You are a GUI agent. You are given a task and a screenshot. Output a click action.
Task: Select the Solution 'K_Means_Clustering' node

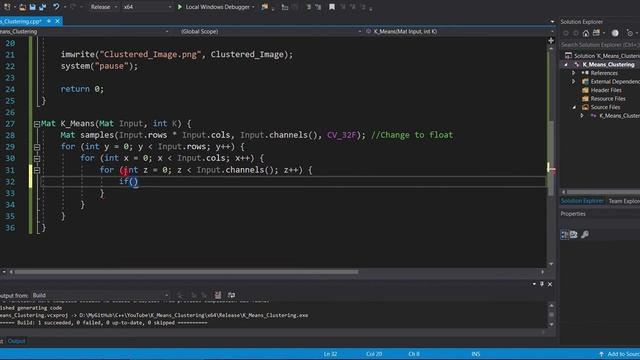coord(602,56)
